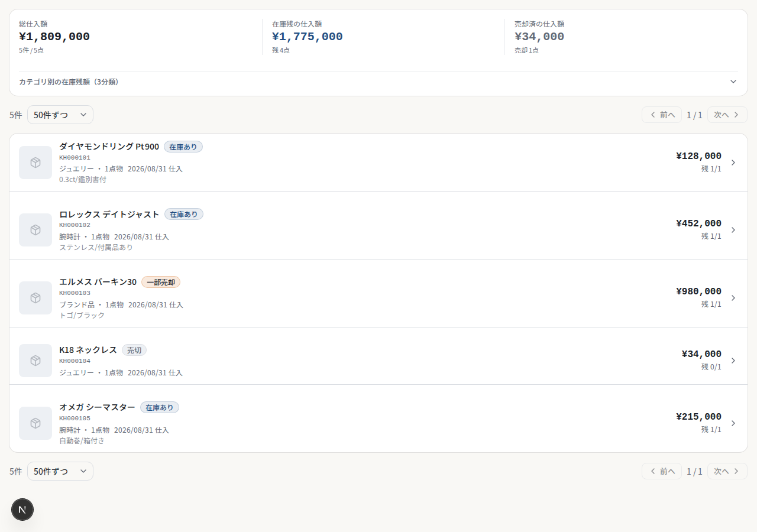
Task: Go to previous page with top 前へ
Action: (x=662, y=115)
